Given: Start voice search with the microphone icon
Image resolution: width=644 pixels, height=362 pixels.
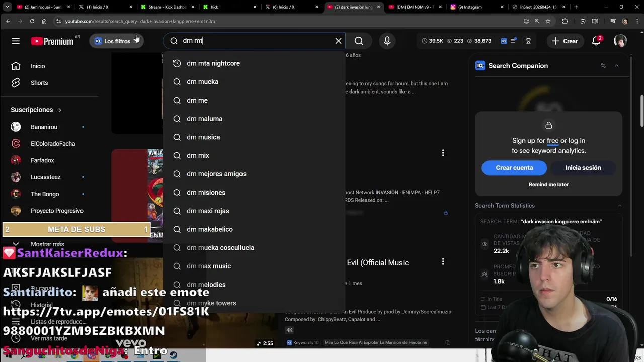Looking at the screenshot, I should pyautogui.click(x=387, y=41).
